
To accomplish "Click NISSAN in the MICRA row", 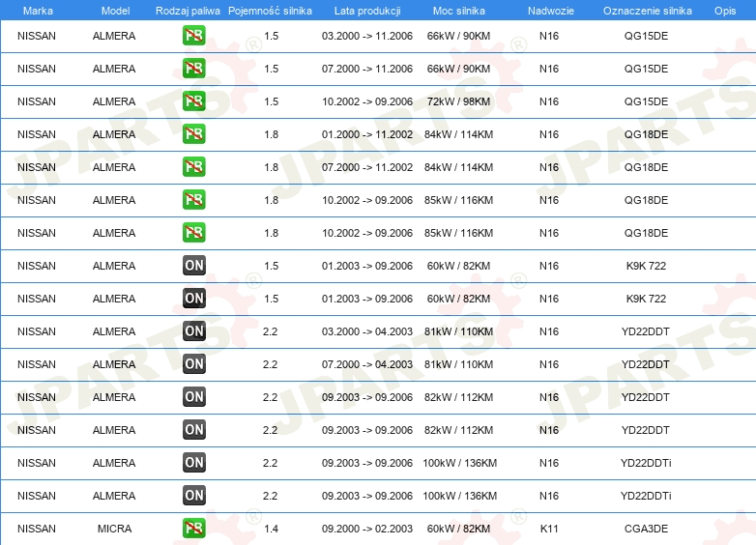I will click(x=37, y=529).
